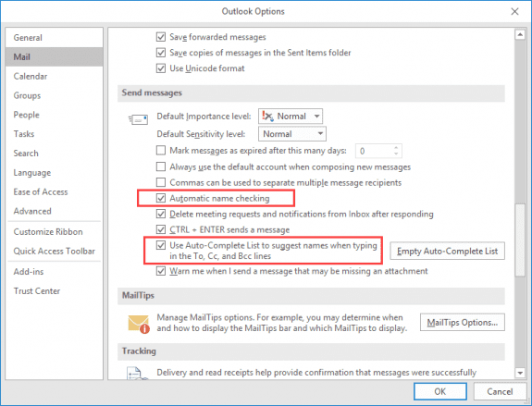Enable commas to separate recipients checkbox

pos(161,182)
